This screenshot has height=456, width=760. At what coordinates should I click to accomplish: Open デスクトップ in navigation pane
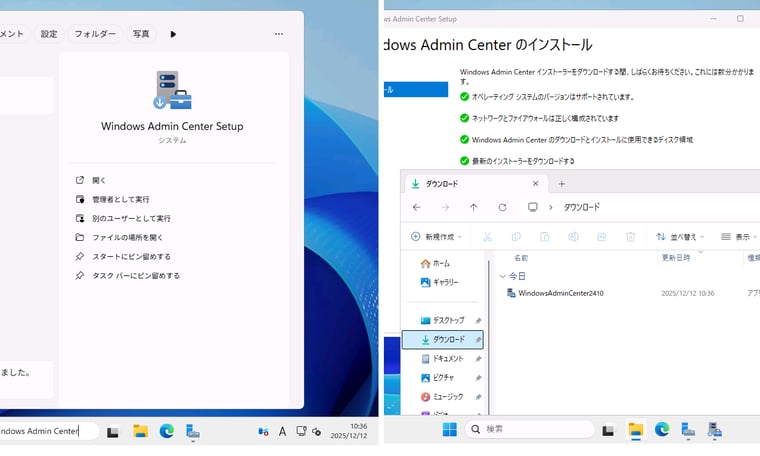[442, 320]
